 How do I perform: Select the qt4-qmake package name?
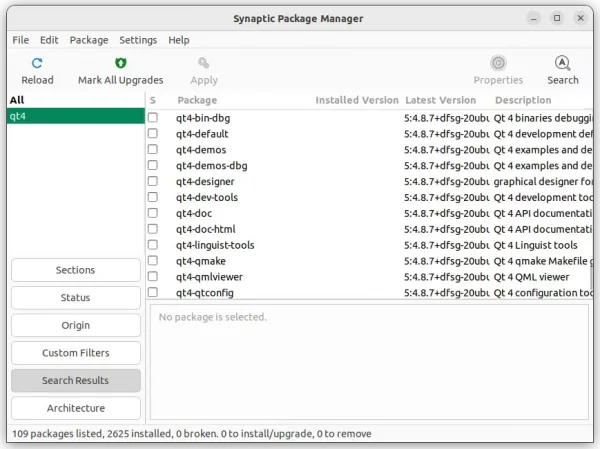201,261
